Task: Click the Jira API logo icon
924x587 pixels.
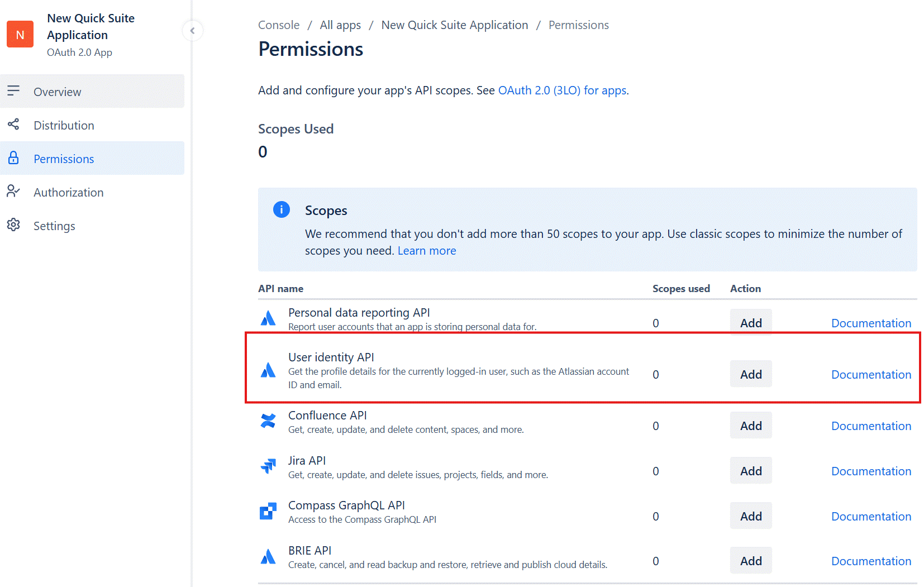Action: tap(268, 466)
